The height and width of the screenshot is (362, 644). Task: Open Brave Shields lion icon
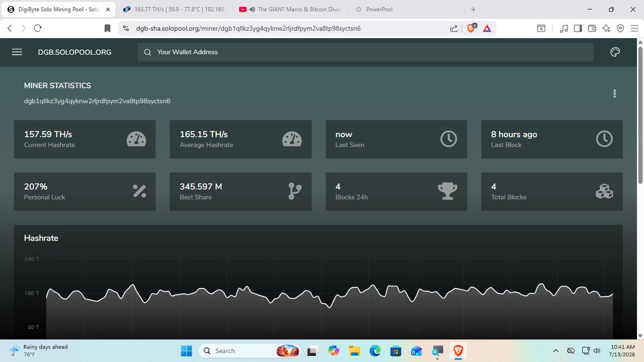(x=471, y=28)
